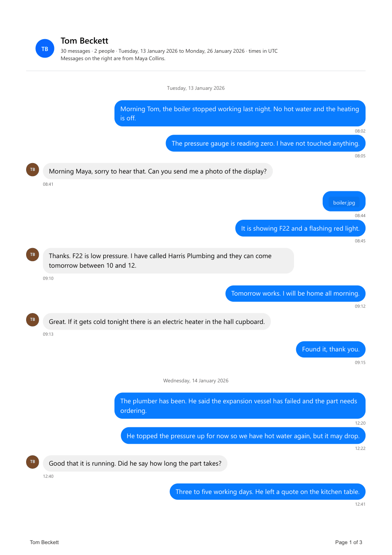Click the 'Tomorrow works' message bubble

[295, 293]
